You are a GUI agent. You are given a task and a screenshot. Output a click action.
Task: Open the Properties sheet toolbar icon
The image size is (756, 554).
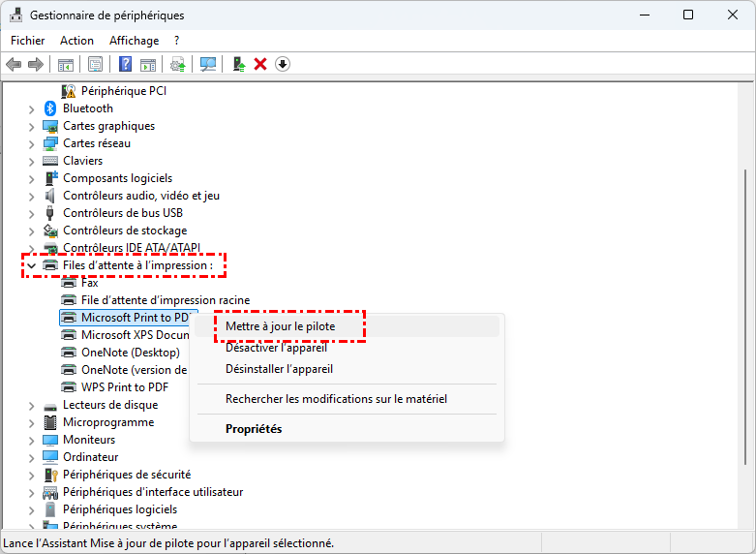pyautogui.click(x=96, y=64)
